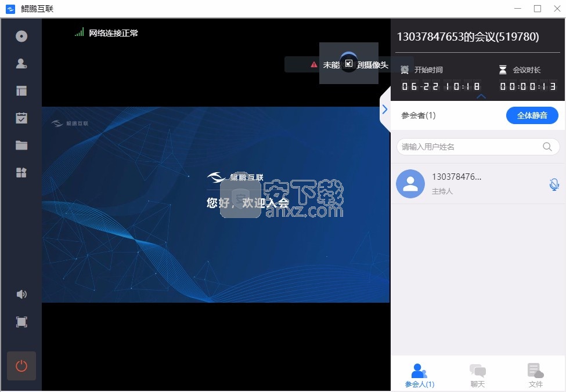This screenshot has width=566, height=392.
Task: Click the 全体静音 mute all button
Action: (532, 115)
